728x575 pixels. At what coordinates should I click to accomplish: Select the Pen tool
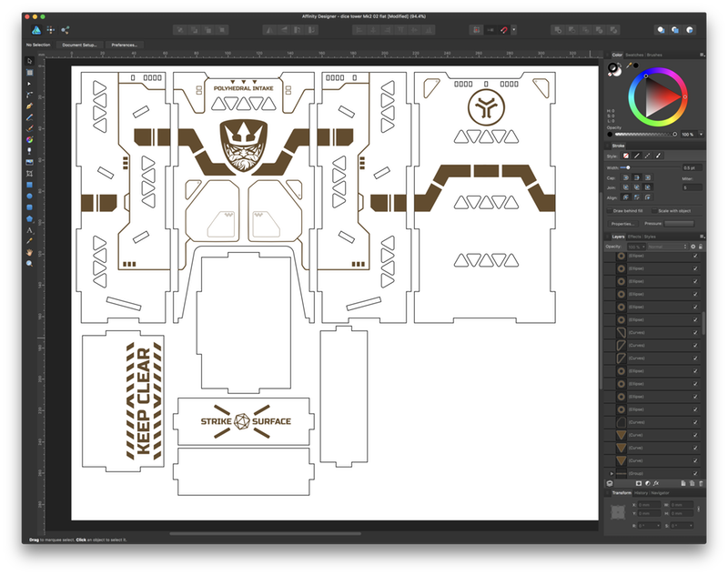[29, 106]
